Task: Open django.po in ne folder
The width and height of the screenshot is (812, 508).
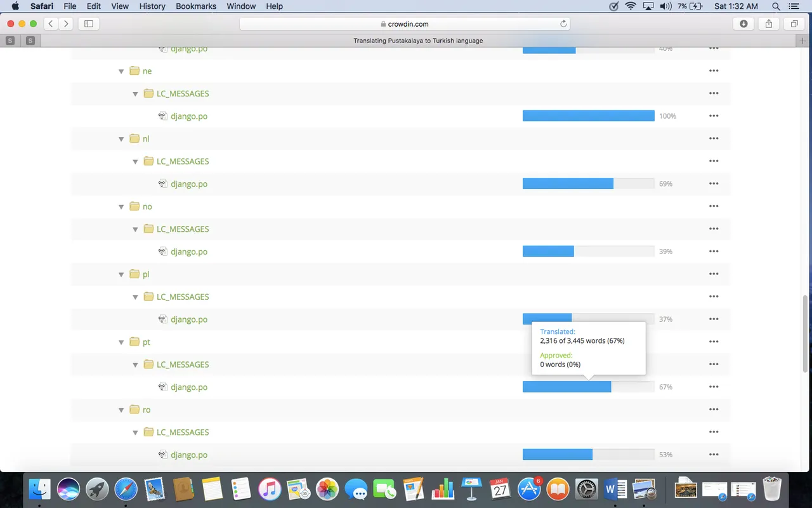Action: pos(189,116)
